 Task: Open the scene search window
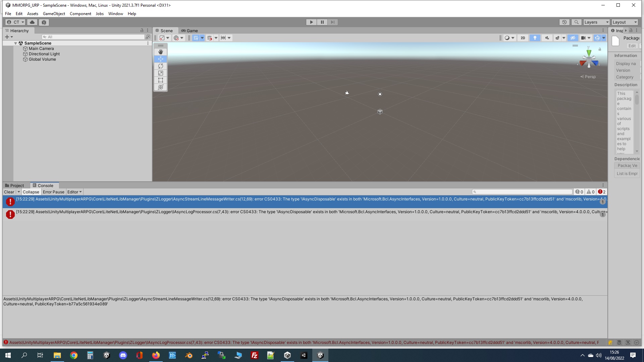(577, 22)
